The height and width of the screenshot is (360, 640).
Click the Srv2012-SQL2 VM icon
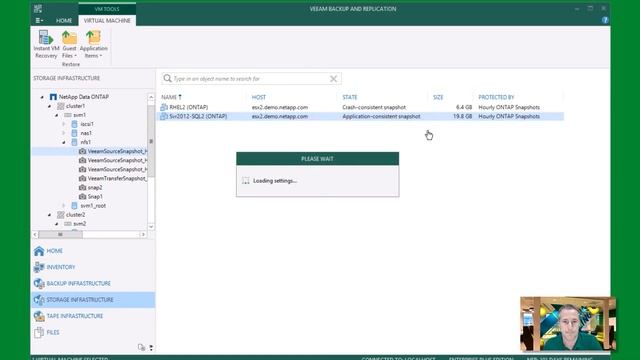pos(164,116)
